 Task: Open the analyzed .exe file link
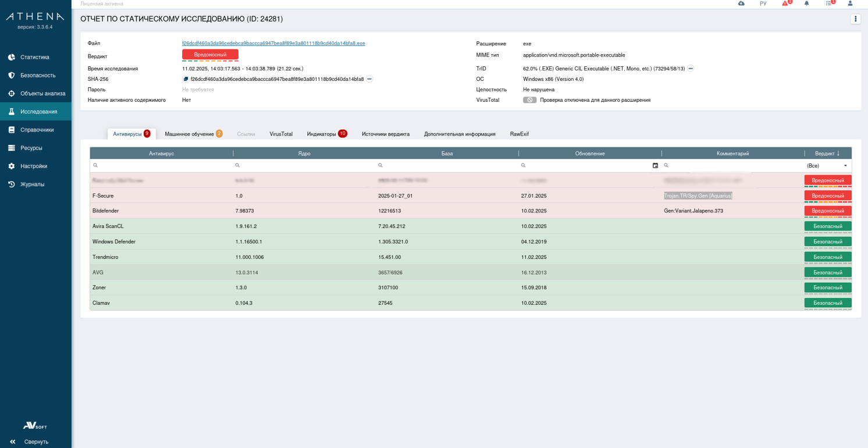click(273, 44)
